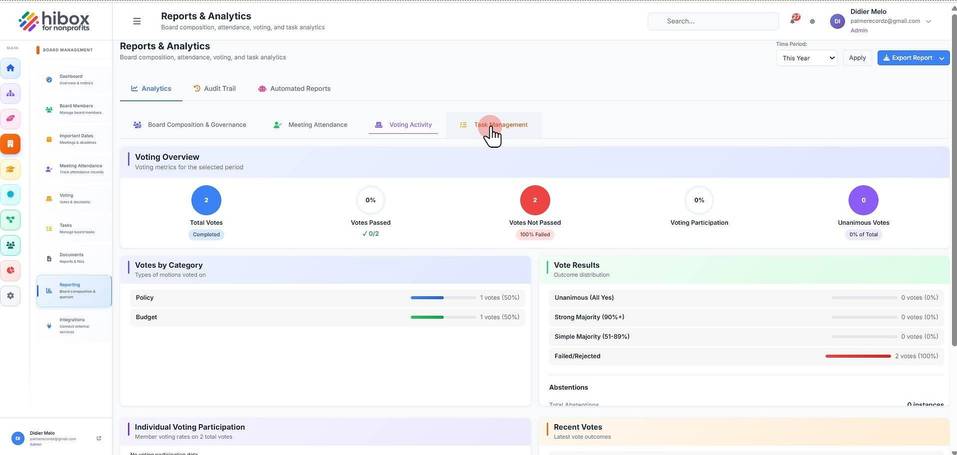Select the orange board management rail icon
The image size is (957, 455).
[10, 144]
